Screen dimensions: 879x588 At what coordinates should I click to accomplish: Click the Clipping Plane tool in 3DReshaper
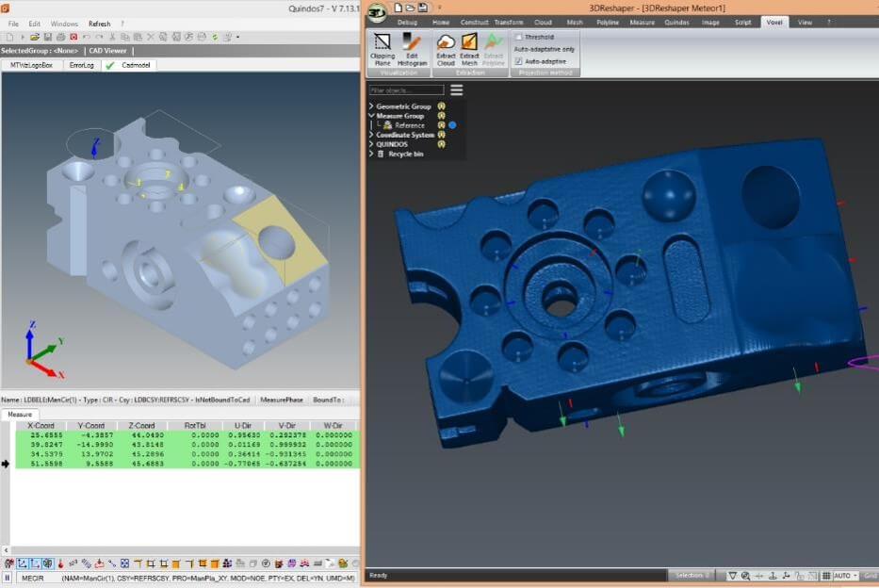pos(383,49)
